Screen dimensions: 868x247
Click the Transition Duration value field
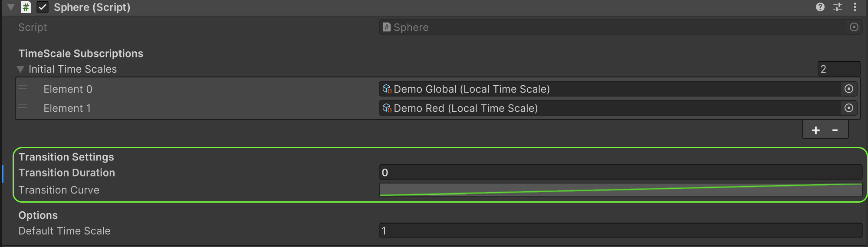point(620,173)
